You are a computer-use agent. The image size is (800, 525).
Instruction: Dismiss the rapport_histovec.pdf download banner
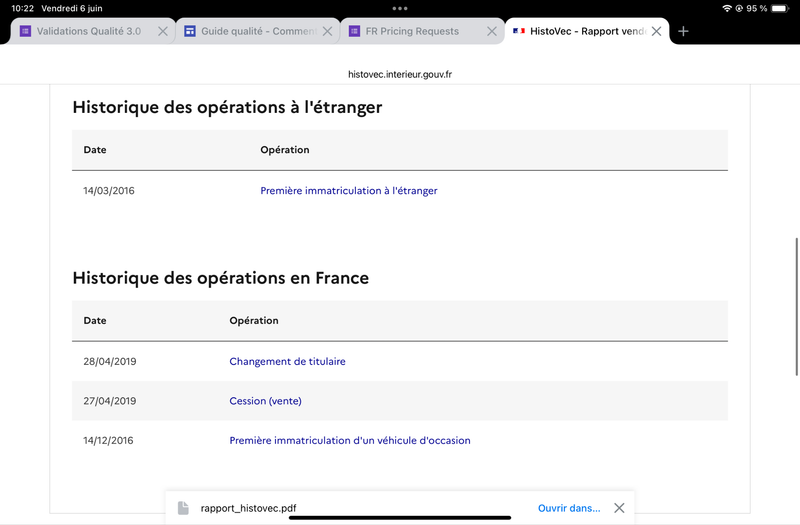click(x=619, y=508)
